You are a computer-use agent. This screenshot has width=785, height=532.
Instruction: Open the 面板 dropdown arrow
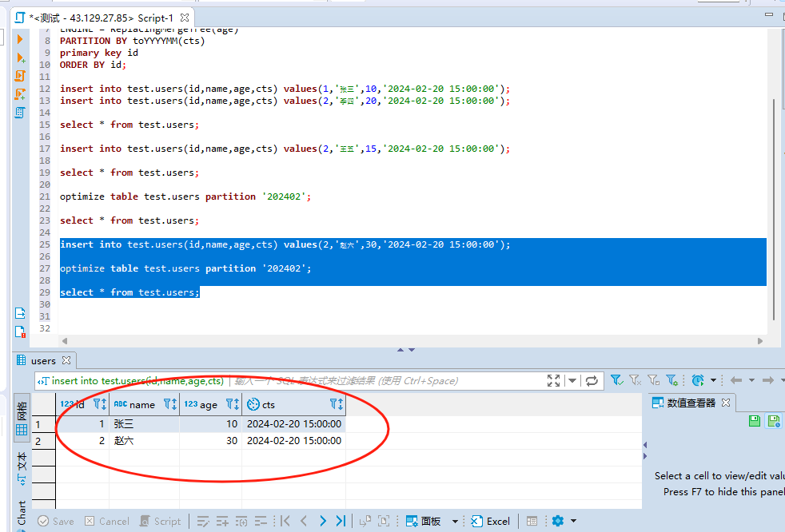(456, 522)
